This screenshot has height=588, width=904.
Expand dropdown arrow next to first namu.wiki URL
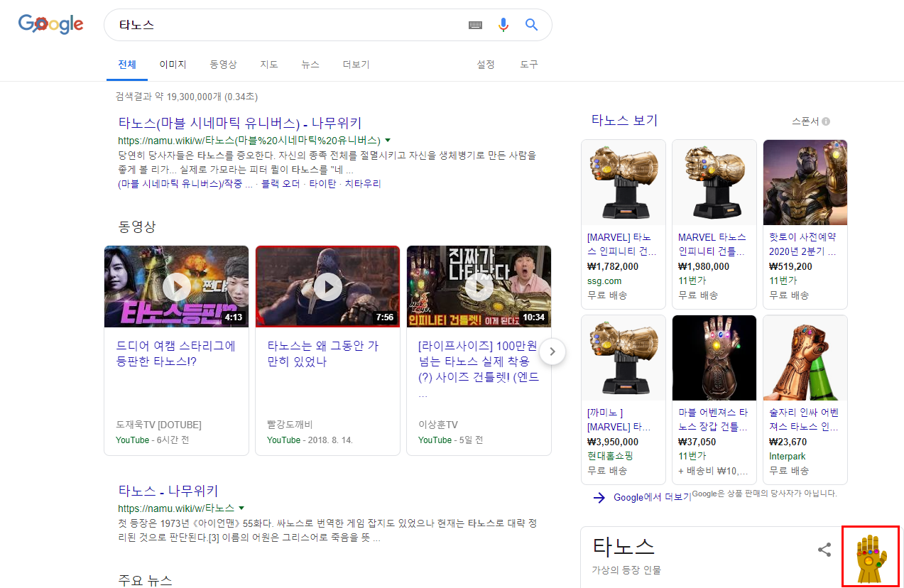pos(388,140)
